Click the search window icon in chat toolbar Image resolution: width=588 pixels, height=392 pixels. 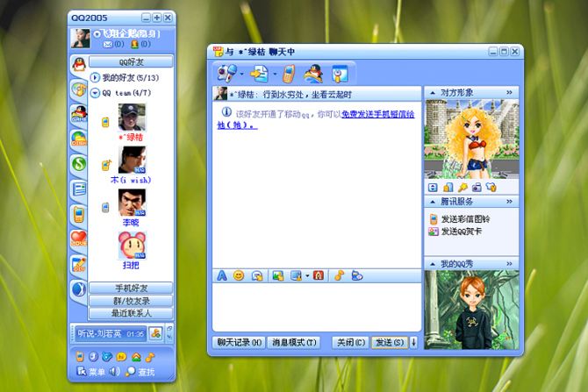point(340,74)
